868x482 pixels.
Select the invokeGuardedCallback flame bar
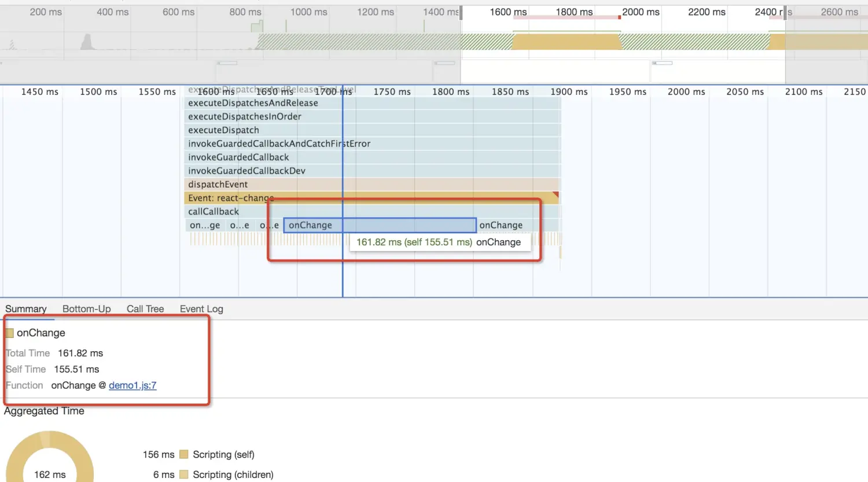pyautogui.click(x=372, y=157)
